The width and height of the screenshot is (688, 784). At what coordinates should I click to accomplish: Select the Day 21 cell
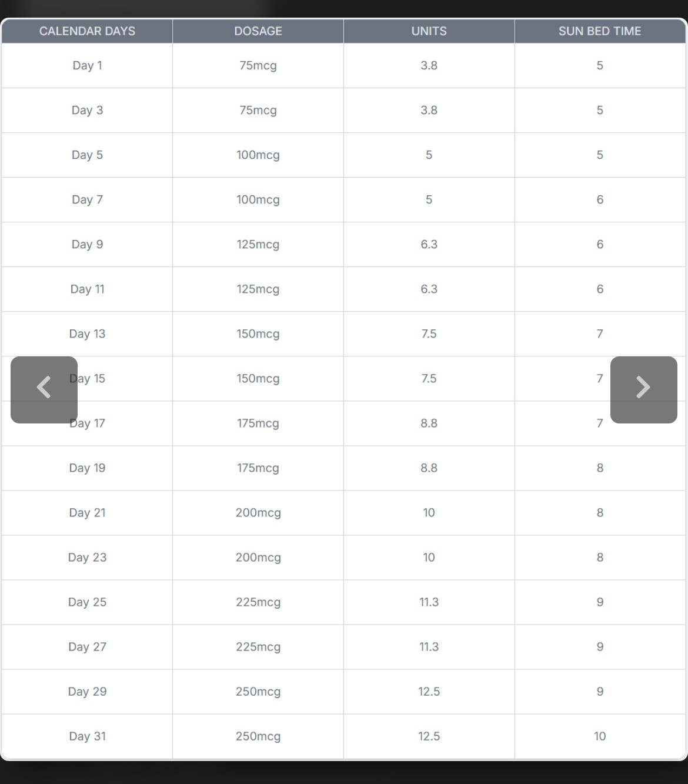click(x=87, y=512)
